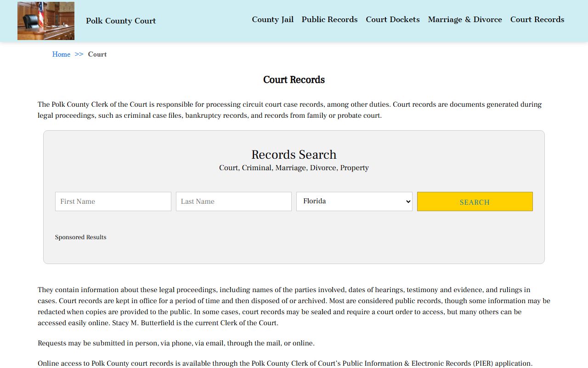
Task: Open the County Jail menu item
Action: point(272,19)
